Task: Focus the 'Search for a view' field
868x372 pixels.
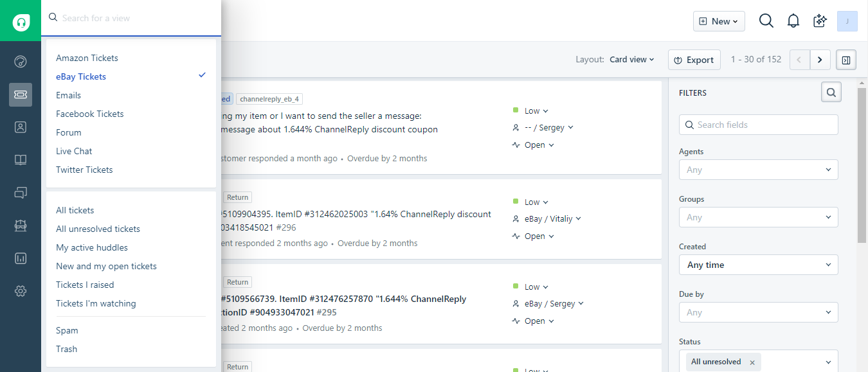Action: (131, 18)
